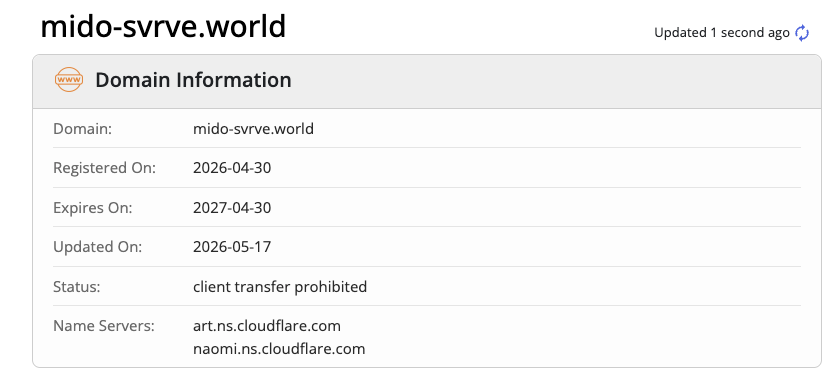Click empty area of the Status row
This screenshot has width=832, height=378.
[584, 287]
